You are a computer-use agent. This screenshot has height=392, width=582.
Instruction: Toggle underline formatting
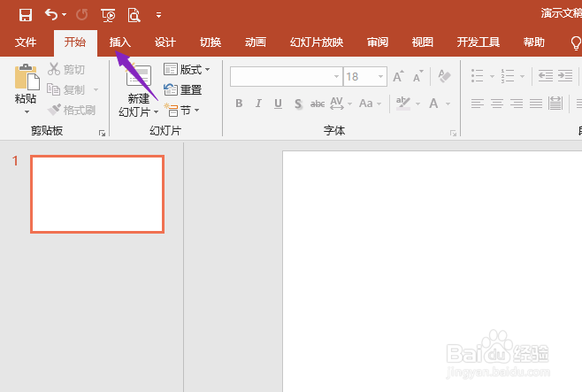[278, 104]
